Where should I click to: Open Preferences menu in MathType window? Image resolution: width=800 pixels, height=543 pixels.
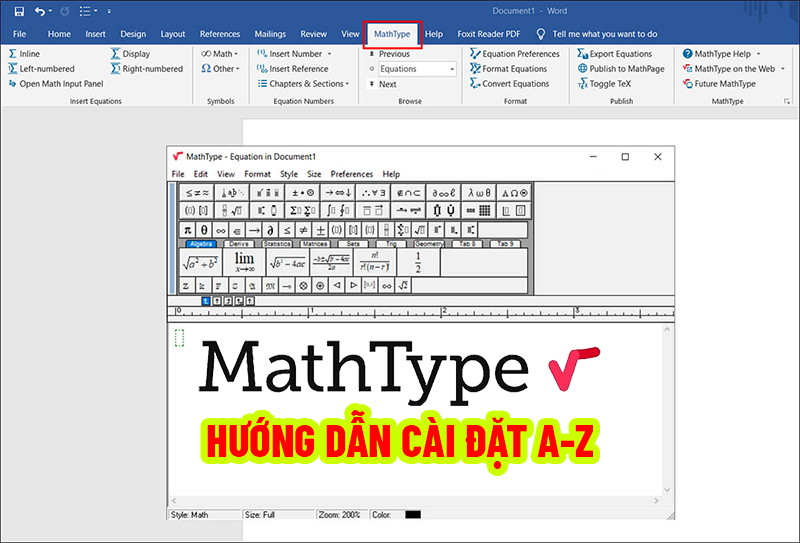click(352, 174)
